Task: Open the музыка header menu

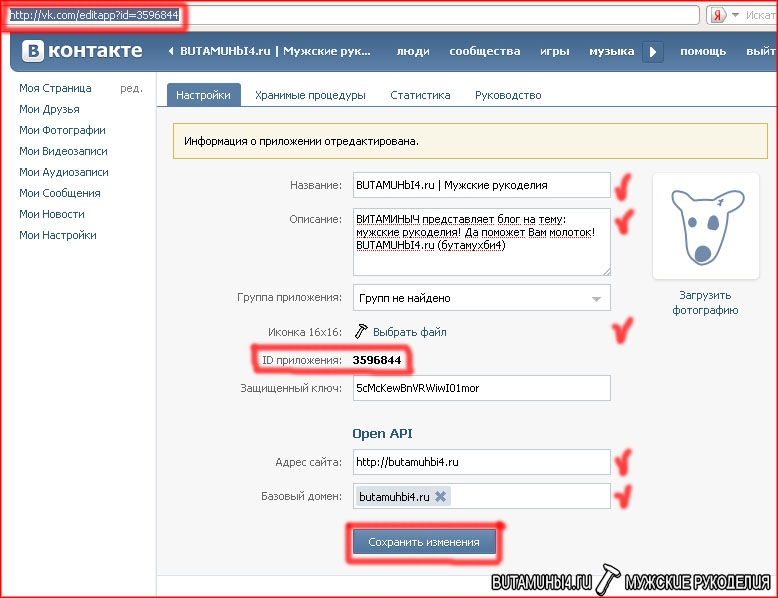Action: (x=611, y=51)
